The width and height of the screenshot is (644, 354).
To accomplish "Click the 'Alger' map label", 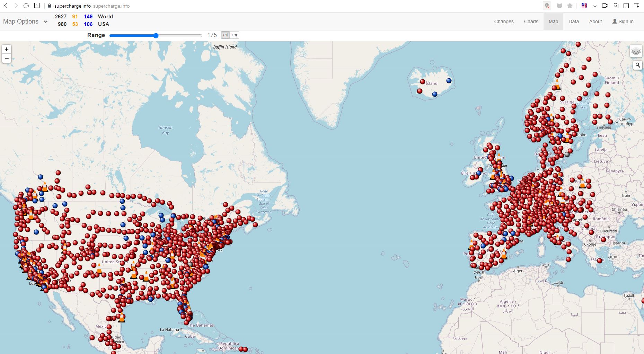I will [x=518, y=271].
